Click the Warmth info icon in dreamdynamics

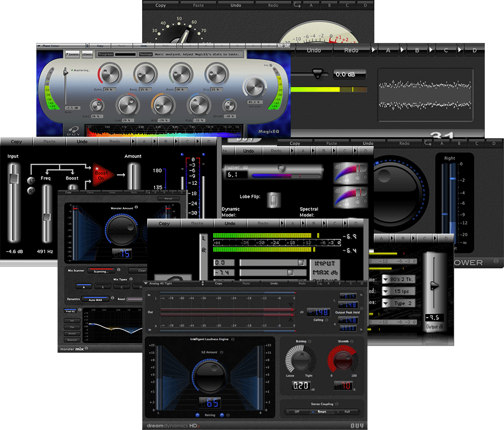(352, 341)
